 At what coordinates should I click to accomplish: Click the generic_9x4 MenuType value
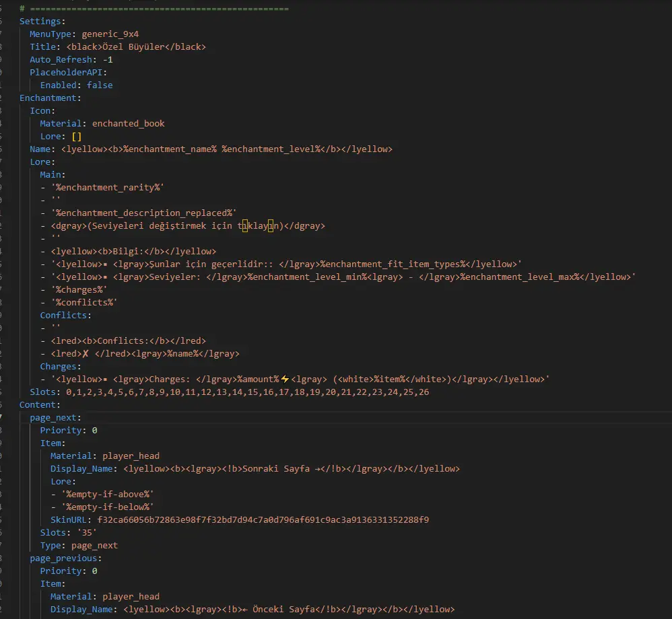tap(110, 34)
